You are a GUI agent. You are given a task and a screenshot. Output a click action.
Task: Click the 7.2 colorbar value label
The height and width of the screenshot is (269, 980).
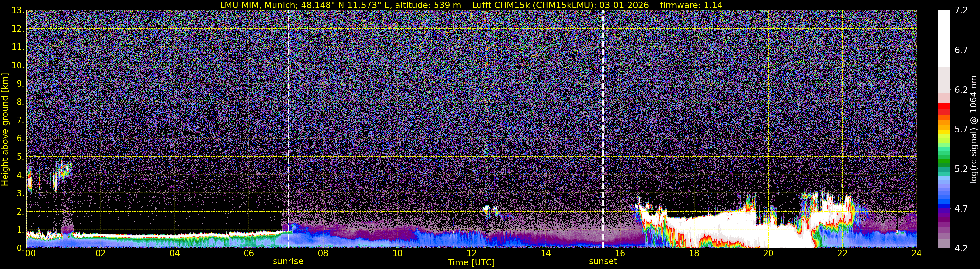[961, 10]
